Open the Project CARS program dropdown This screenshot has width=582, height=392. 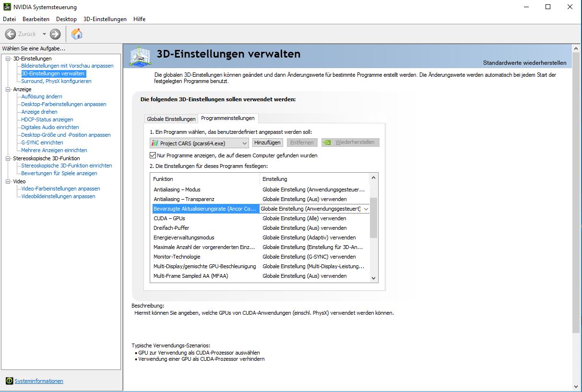pyautogui.click(x=245, y=143)
